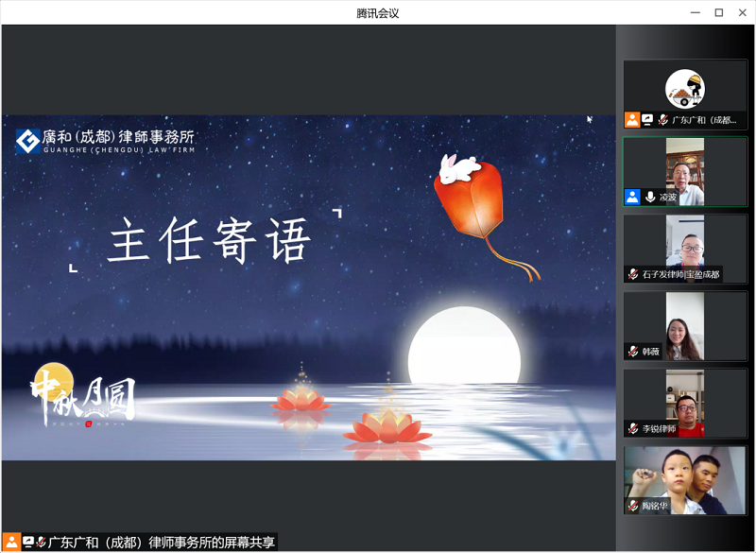Click the 石子发律师|宝盈成都 name label
The image size is (756, 553).
pos(680,274)
